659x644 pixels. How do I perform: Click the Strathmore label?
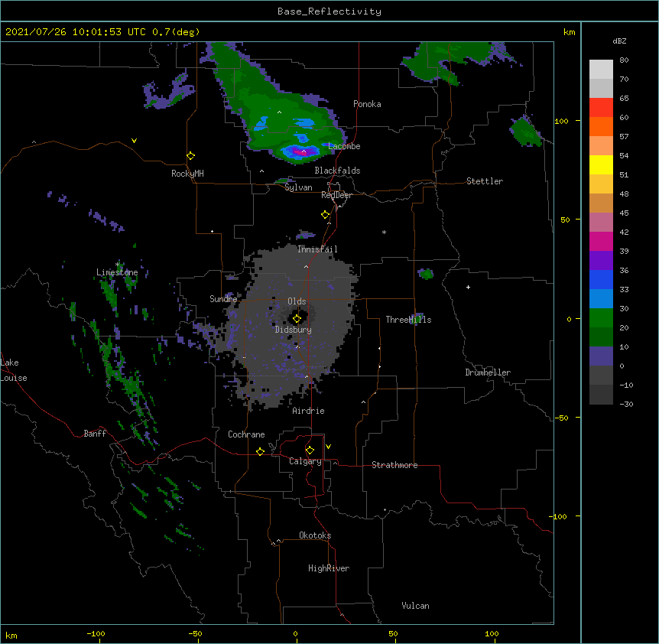pyautogui.click(x=394, y=465)
